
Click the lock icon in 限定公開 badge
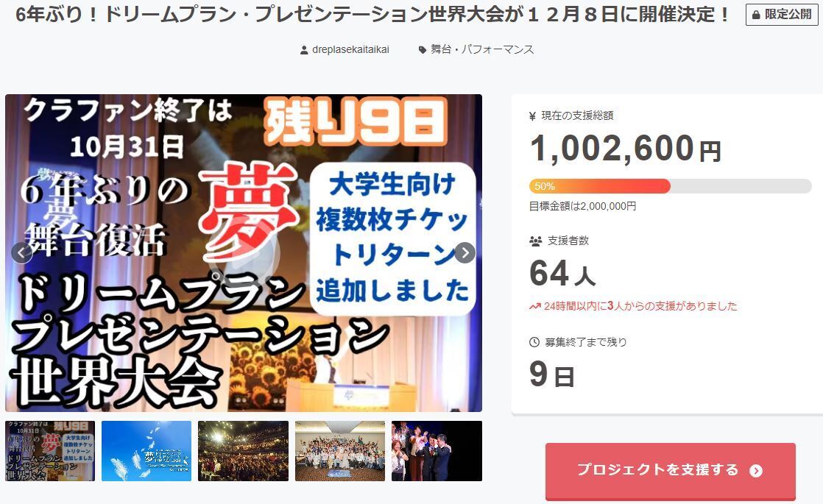click(756, 15)
